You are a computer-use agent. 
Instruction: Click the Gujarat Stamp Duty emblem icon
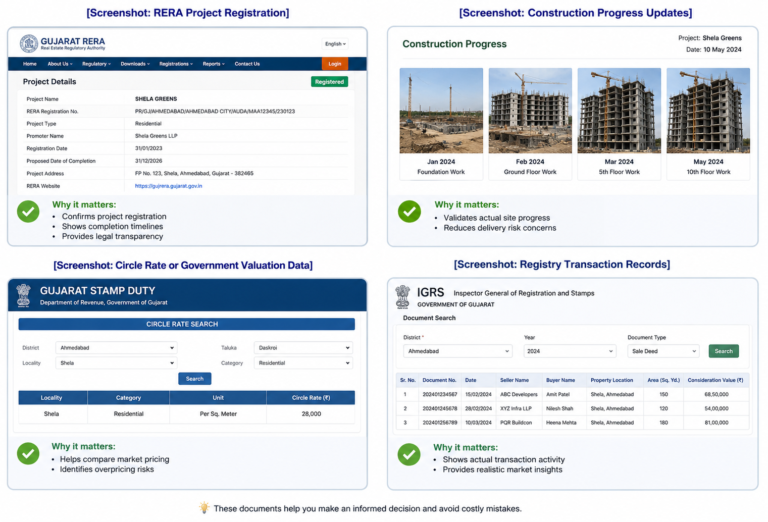click(x=23, y=295)
